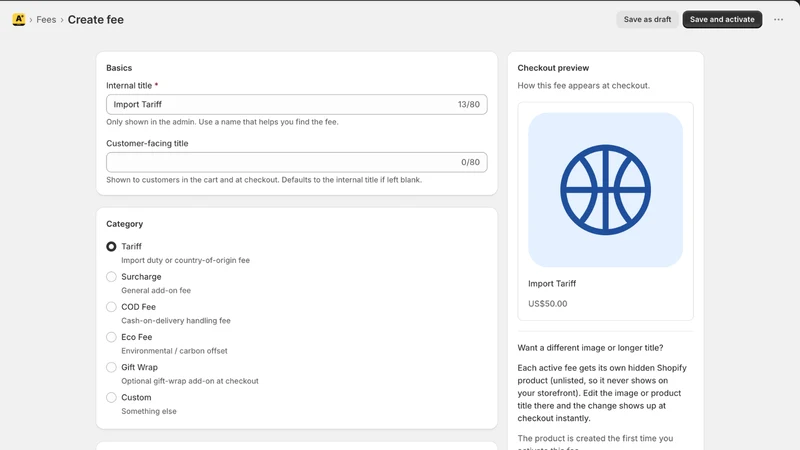
Task: Click 'General add-on fee' description
Action: pos(156,290)
